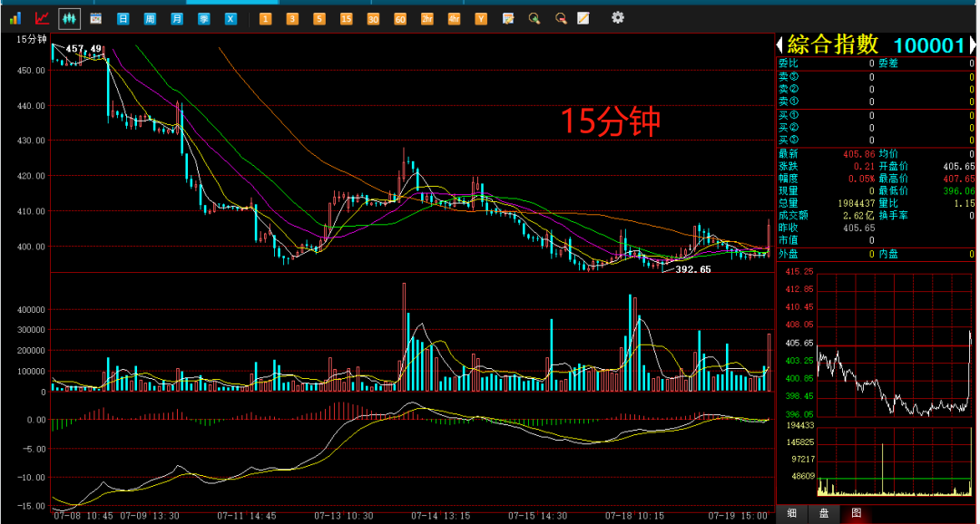Switch to the 盘 tab
This screenshot has height=524, width=980.
pos(824,513)
